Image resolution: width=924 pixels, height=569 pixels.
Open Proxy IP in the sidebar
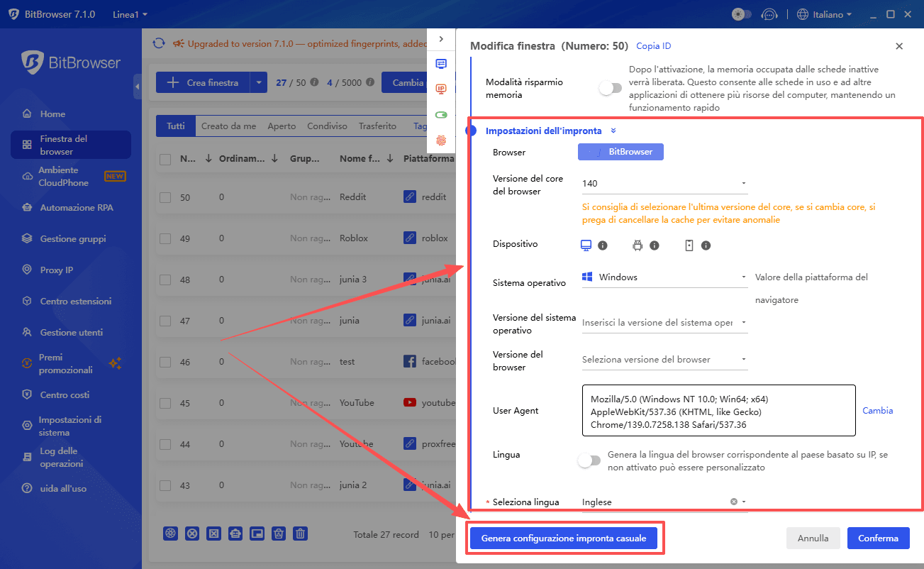point(56,270)
